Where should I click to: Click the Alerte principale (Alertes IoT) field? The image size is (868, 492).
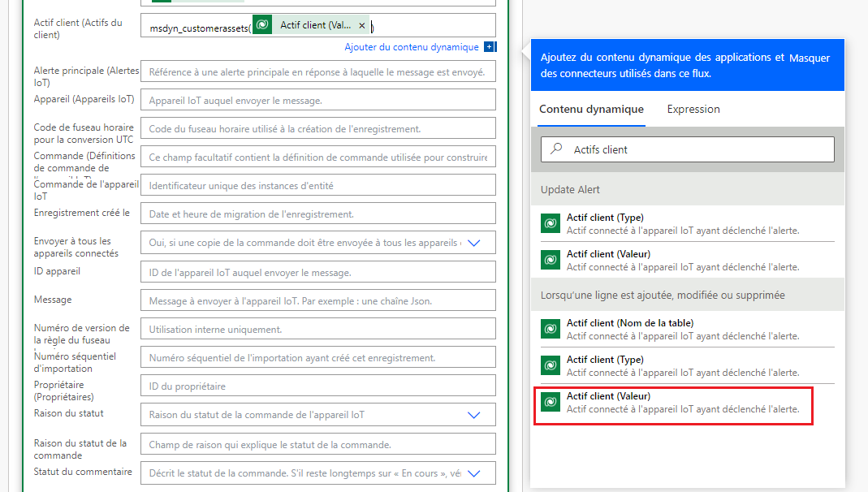coord(317,72)
